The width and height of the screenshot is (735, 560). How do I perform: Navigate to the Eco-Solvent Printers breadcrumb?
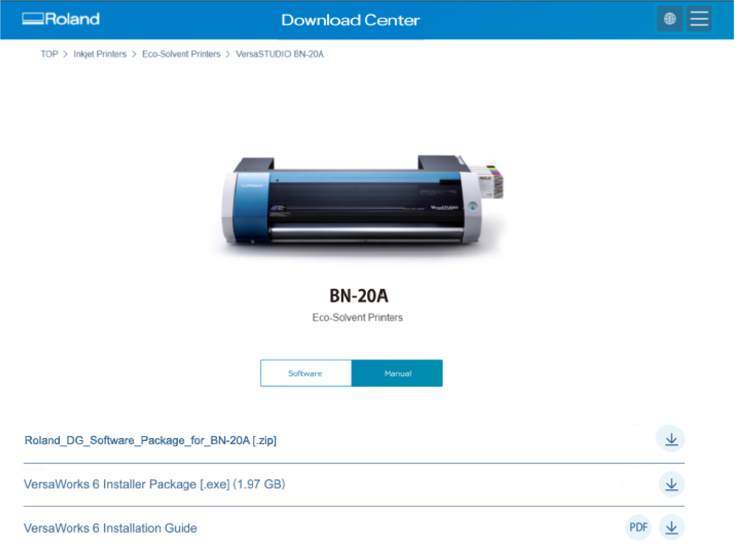(x=181, y=54)
